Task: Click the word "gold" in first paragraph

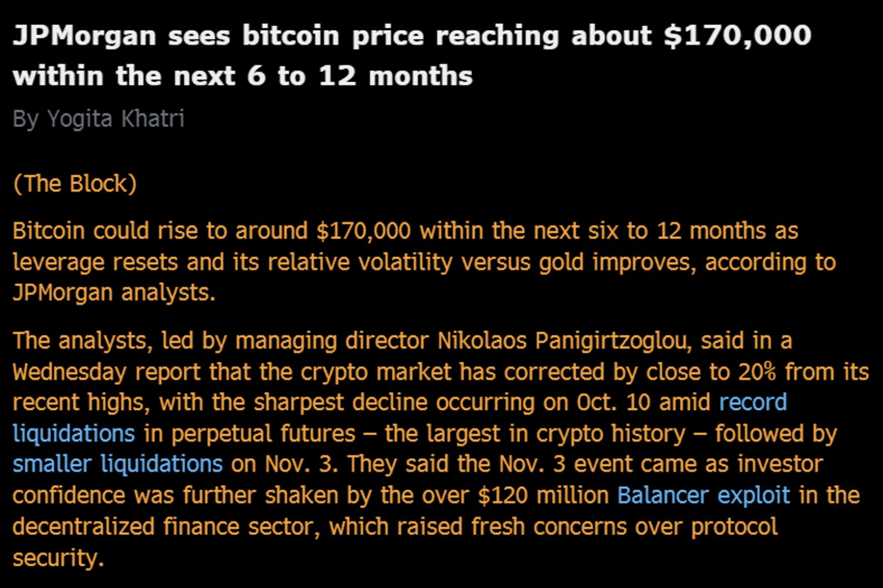Action: [561, 262]
